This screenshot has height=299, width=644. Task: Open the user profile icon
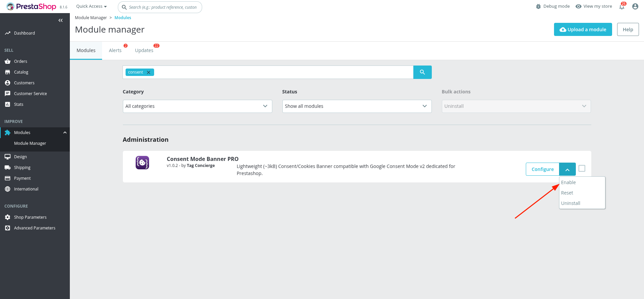[635, 6]
